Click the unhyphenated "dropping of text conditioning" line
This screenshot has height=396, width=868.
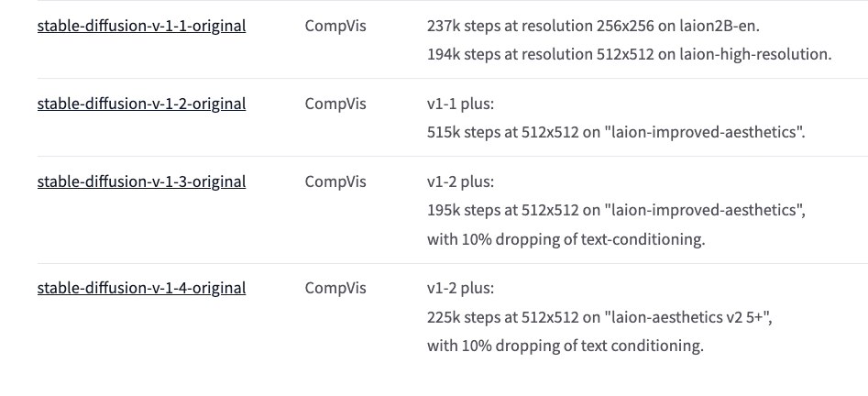566,346
